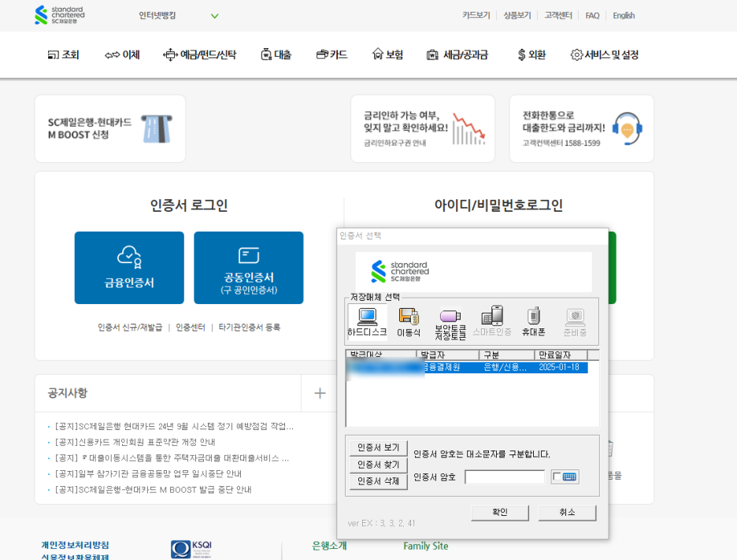Click the 발급자 column header

pos(447,355)
